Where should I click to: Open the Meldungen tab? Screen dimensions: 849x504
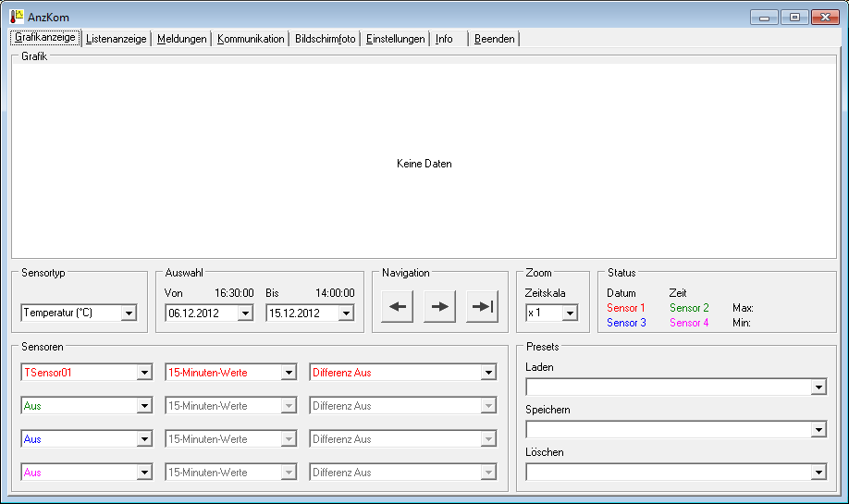181,39
